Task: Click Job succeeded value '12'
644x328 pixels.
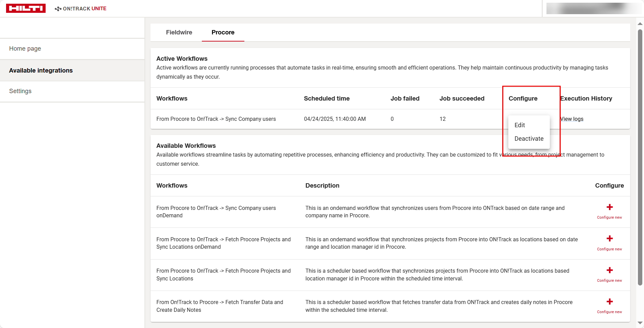Action: (x=442, y=119)
